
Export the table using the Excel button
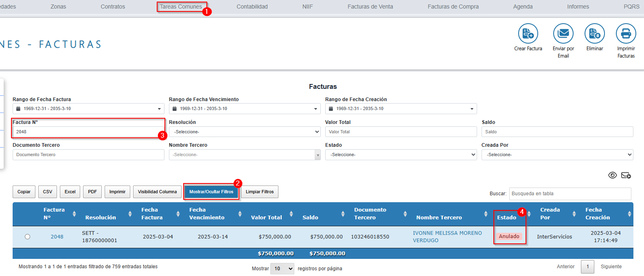tap(70, 192)
